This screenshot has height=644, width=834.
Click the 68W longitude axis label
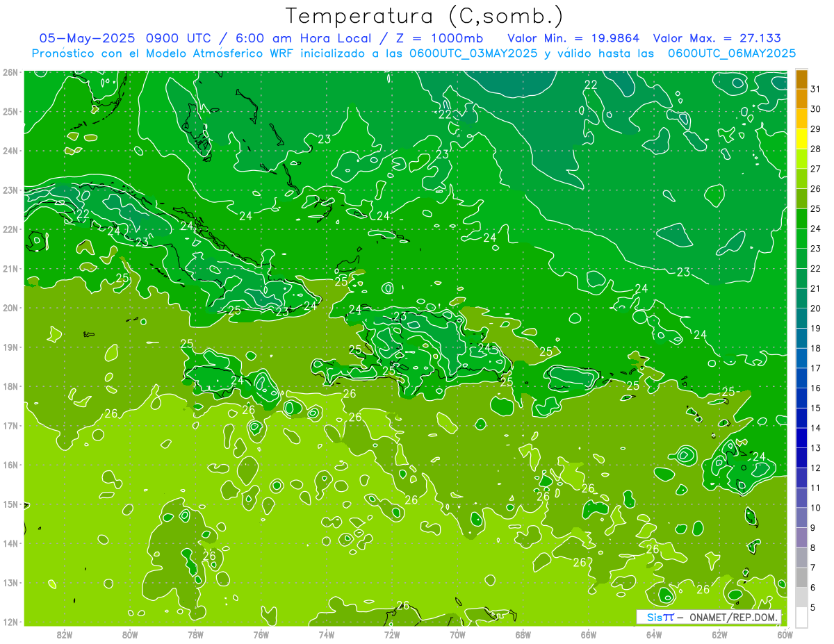pyautogui.click(x=523, y=634)
